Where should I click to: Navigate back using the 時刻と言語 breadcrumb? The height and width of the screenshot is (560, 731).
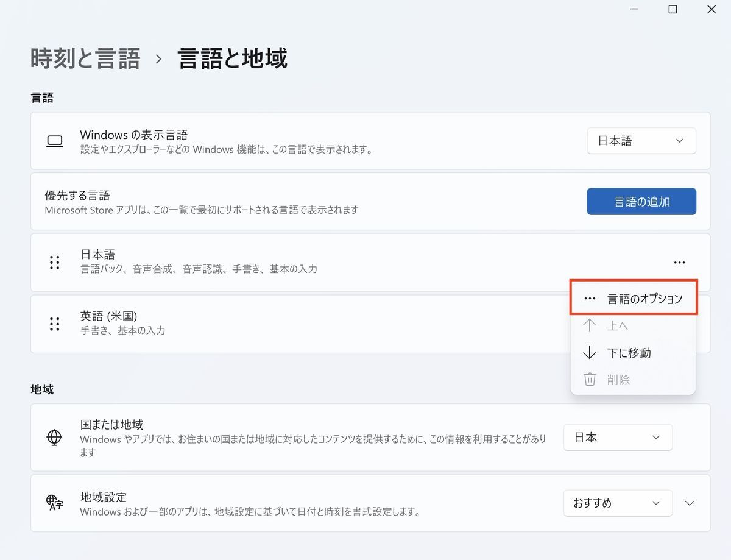tap(84, 58)
